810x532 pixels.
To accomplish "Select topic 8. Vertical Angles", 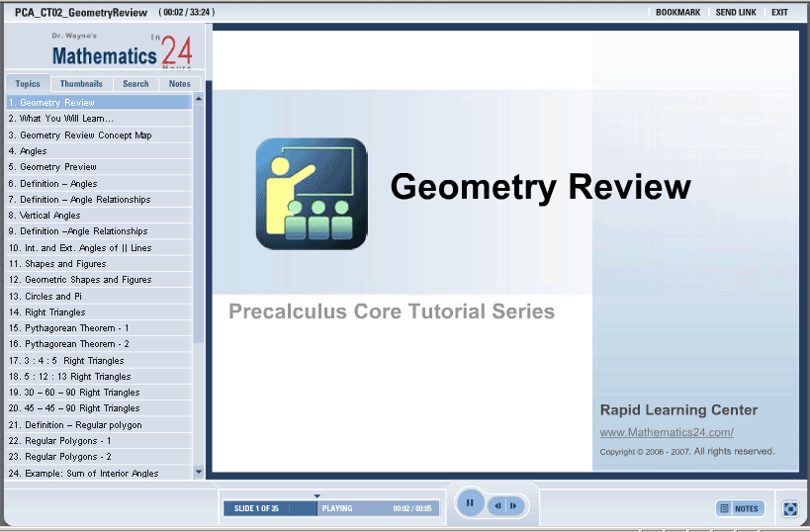I will pos(99,216).
